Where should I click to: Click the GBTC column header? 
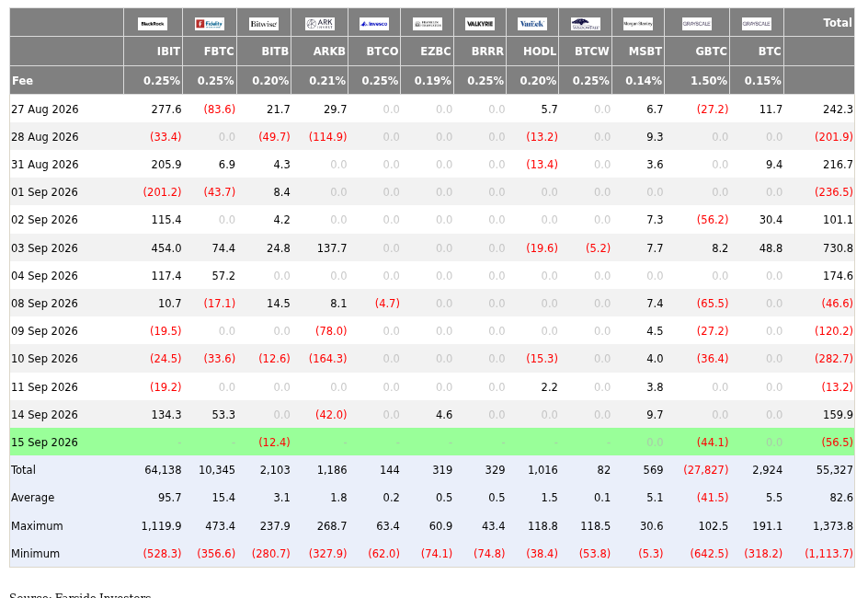(711, 52)
